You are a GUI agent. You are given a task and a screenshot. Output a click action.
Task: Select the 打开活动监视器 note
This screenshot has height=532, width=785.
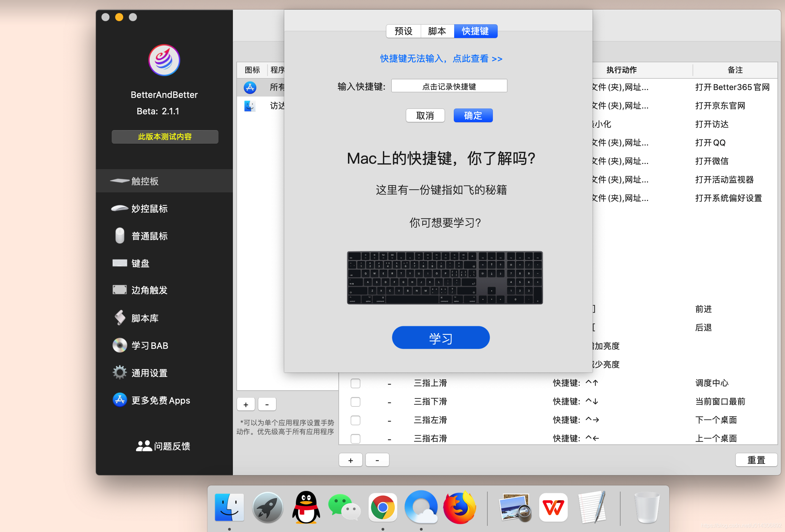(x=724, y=180)
